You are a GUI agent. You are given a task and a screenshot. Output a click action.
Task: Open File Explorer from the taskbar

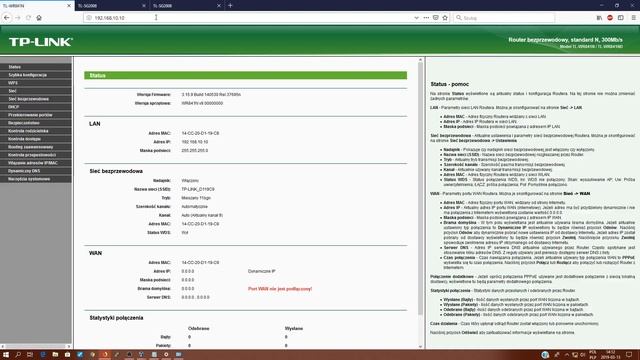click(x=55, y=355)
